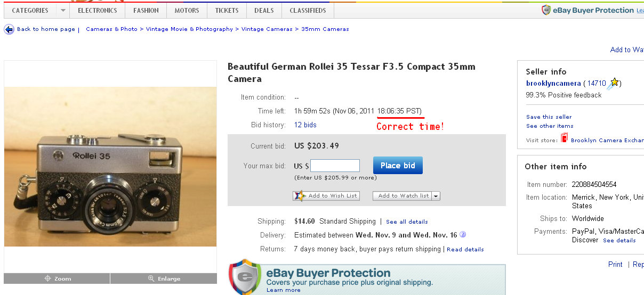Click the back to home page arrow icon
644x295 pixels.
click(9, 29)
